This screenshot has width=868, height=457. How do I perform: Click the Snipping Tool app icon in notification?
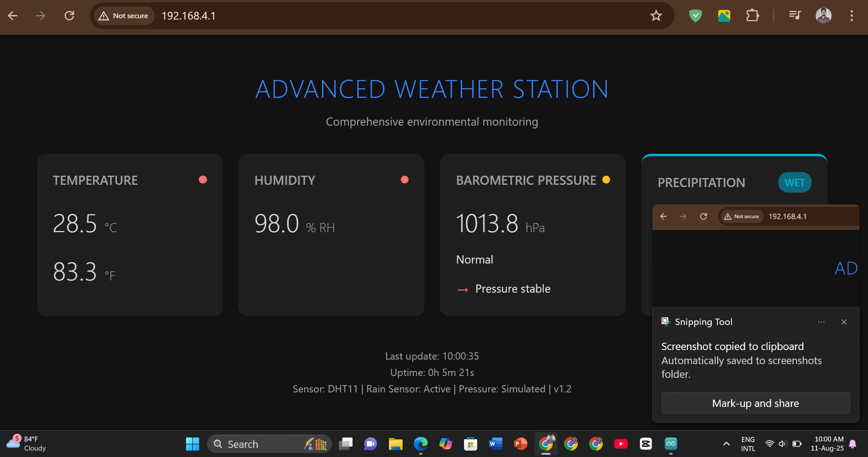[x=666, y=322]
